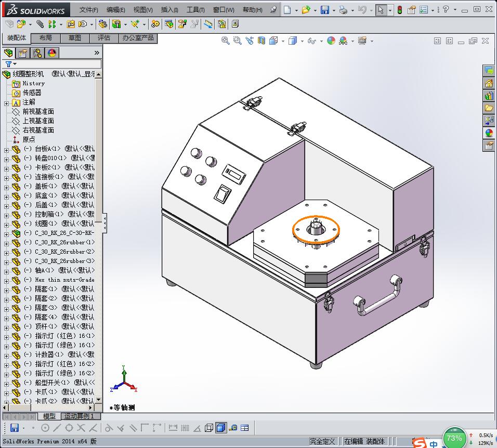This screenshot has width=497, height=448.
Task: Click the Save disk icon in top toolbar
Action: [x=324, y=10]
